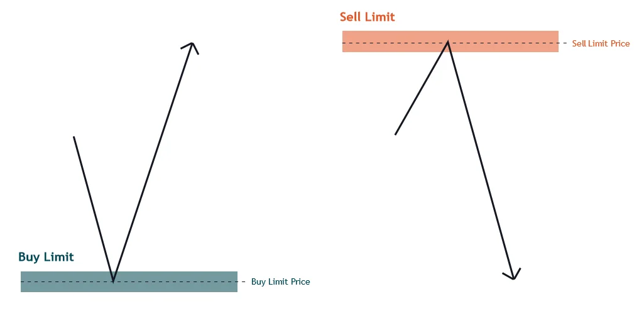The image size is (644, 311).
Task: Click the downward arrowhead in Sell Limit diagram
Action: point(513,275)
